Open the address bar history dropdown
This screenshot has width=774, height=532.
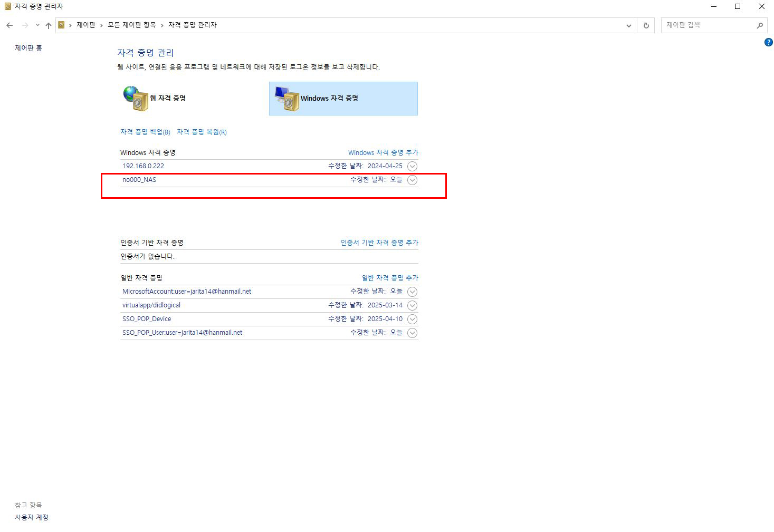click(628, 25)
